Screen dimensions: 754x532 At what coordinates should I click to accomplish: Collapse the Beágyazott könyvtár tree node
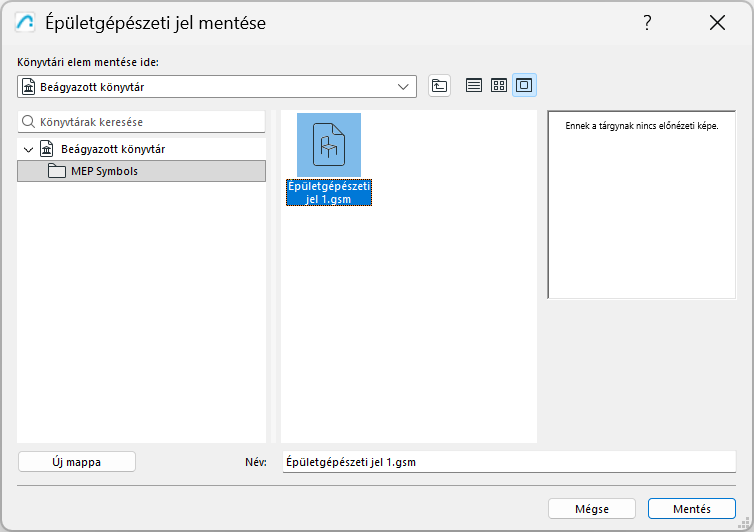pyautogui.click(x=28, y=149)
